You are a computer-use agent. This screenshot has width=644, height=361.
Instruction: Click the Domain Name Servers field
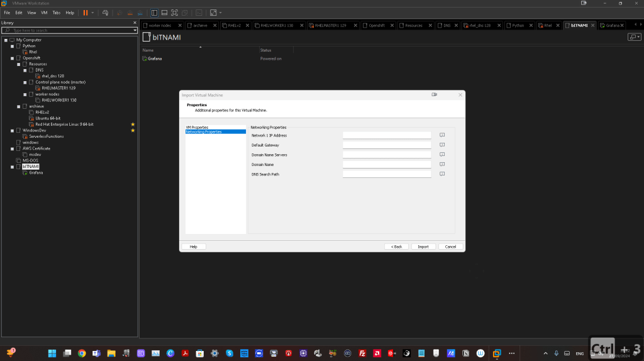pos(387,155)
